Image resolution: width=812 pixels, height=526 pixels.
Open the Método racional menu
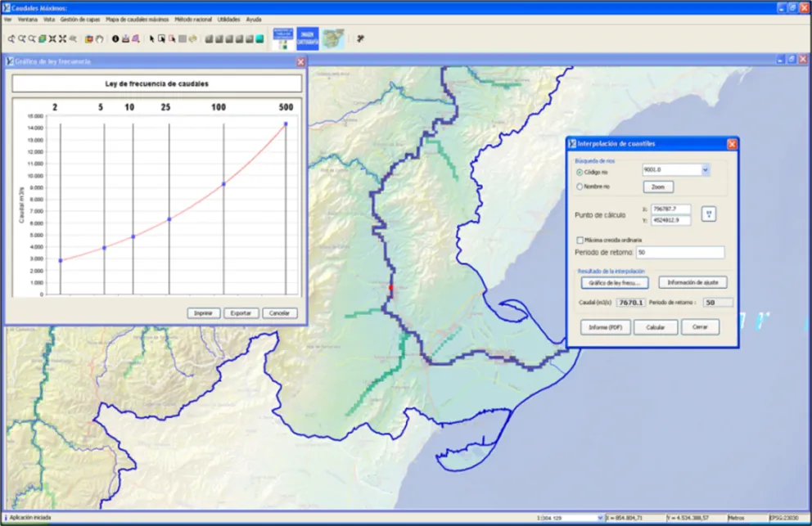coord(193,20)
